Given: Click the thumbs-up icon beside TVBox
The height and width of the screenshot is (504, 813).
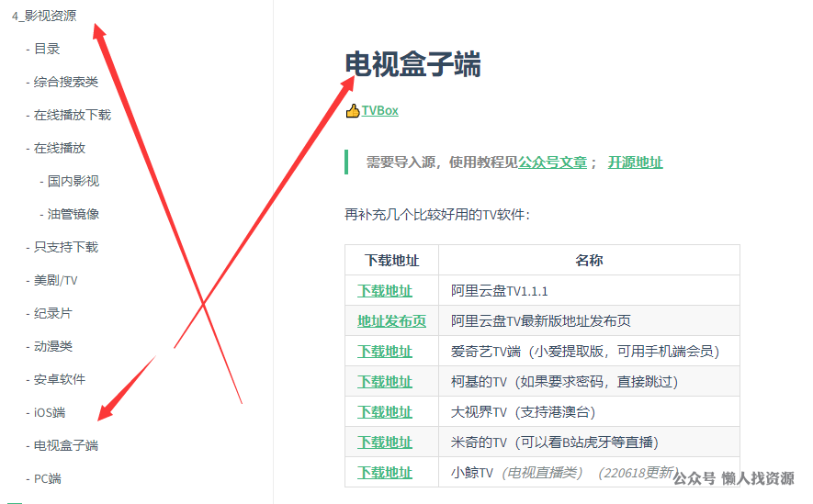Looking at the screenshot, I should pos(353,110).
